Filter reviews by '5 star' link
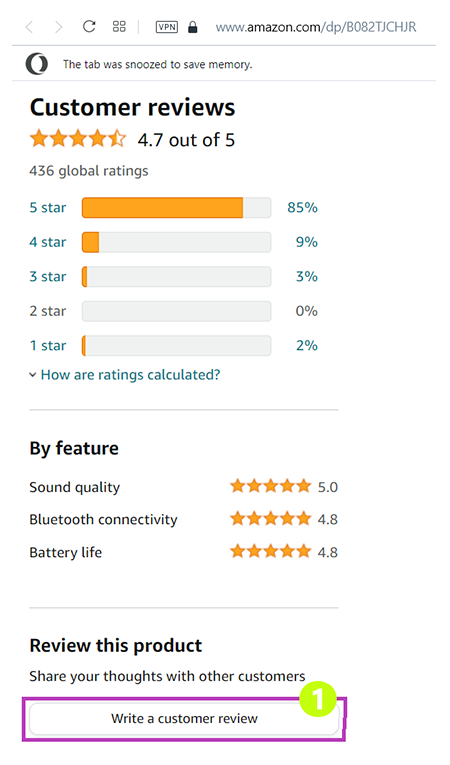The image size is (450, 765). tap(48, 207)
